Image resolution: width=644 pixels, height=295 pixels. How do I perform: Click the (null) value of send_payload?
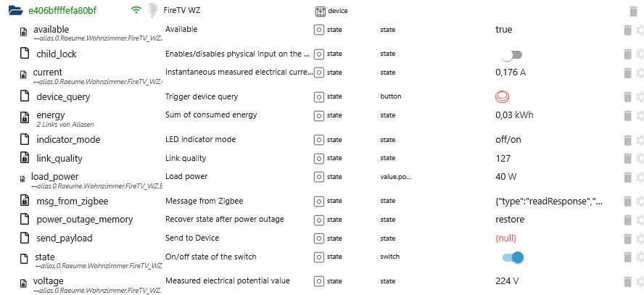(x=505, y=238)
